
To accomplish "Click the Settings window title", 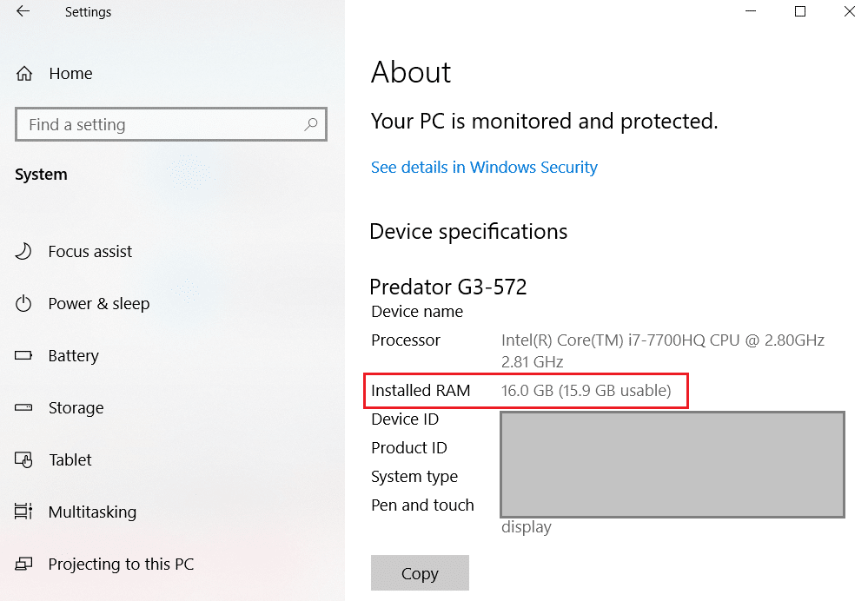I will pos(88,12).
